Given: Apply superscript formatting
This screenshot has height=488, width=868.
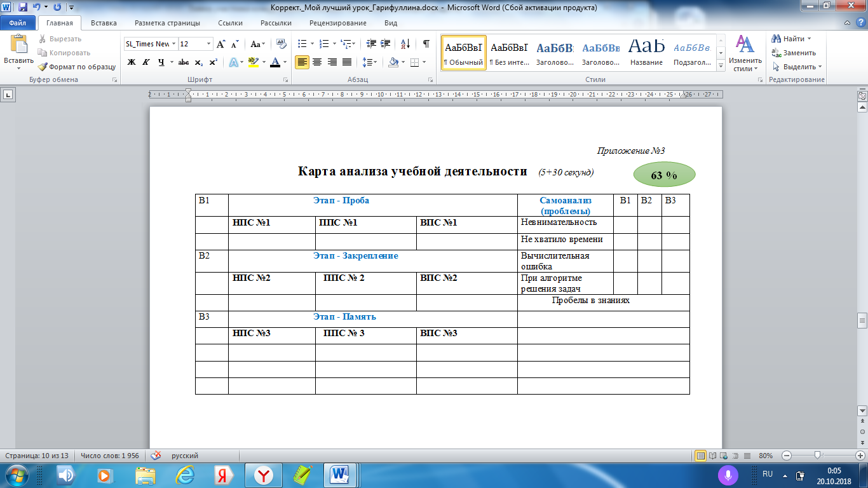Looking at the screenshot, I should [213, 62].
